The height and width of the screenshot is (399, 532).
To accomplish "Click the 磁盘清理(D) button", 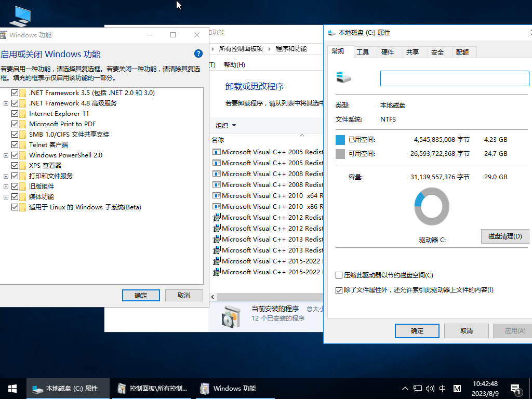I will tap(505, 236).
